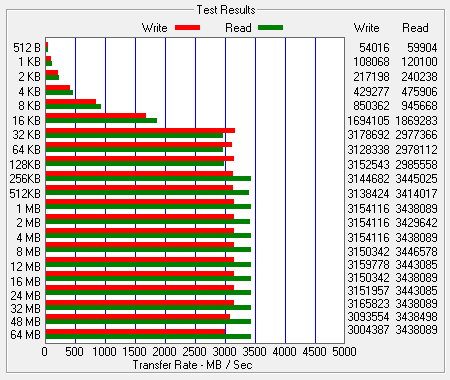
Task: Click the read value 59904
Action: pyautogui.click(x=422, y=48)
